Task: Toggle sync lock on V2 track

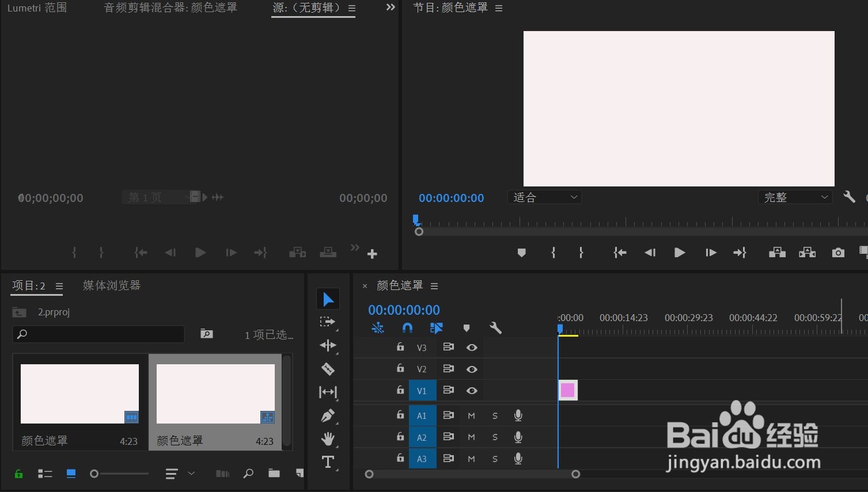Action: tap(448, 369)
